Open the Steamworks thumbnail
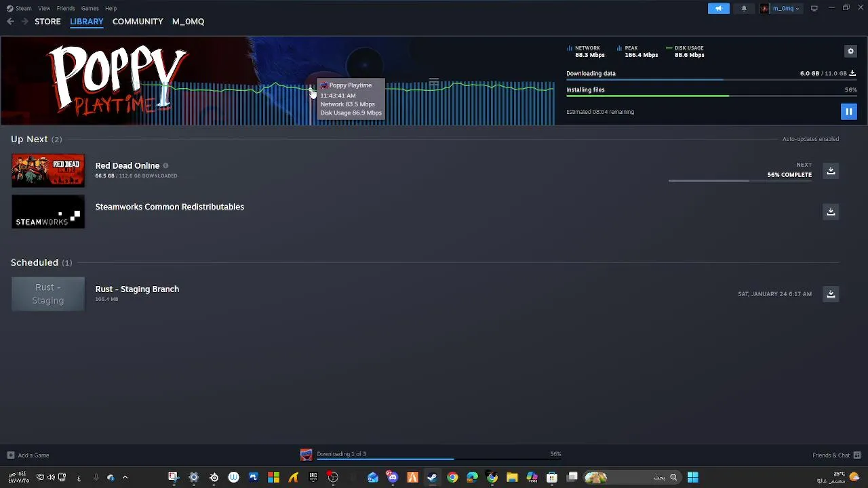 coord(48,212)
